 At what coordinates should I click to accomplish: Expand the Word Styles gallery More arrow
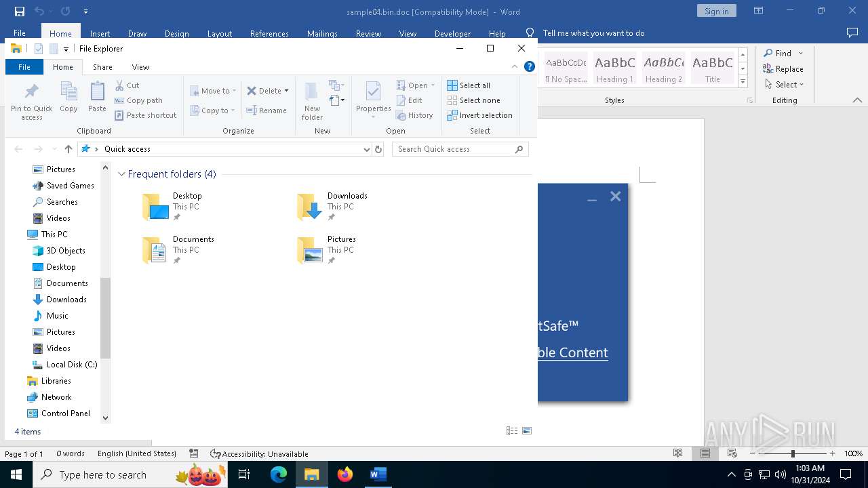point(743,82)
